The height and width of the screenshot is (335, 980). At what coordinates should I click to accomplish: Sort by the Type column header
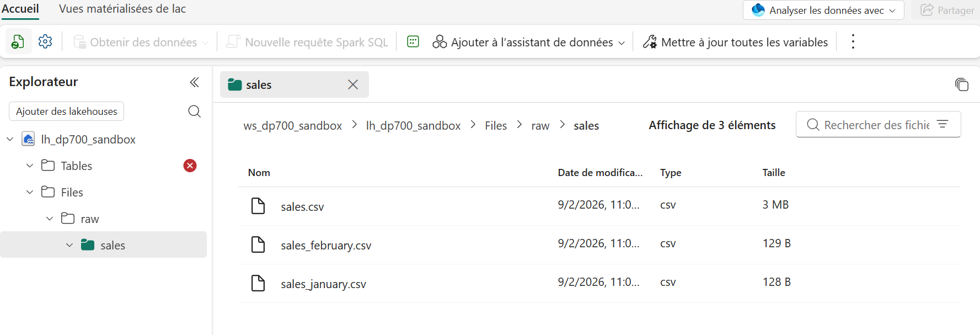tap(671, 173)
